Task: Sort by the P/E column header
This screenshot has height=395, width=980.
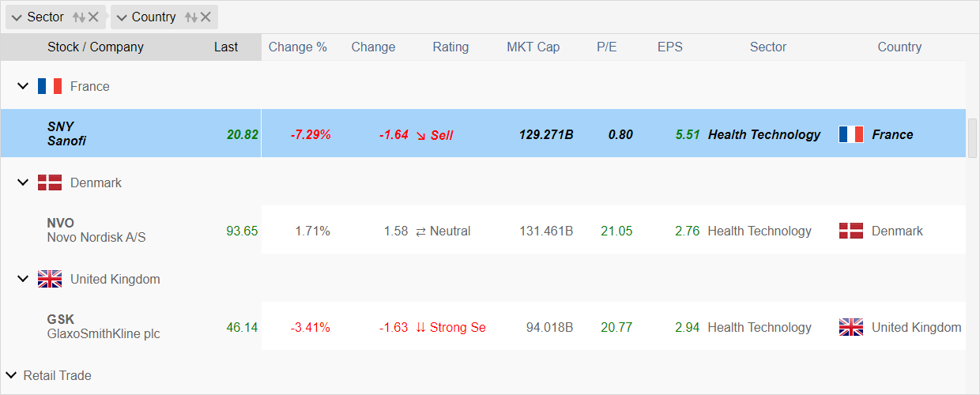Action: (x=607, y=47)
